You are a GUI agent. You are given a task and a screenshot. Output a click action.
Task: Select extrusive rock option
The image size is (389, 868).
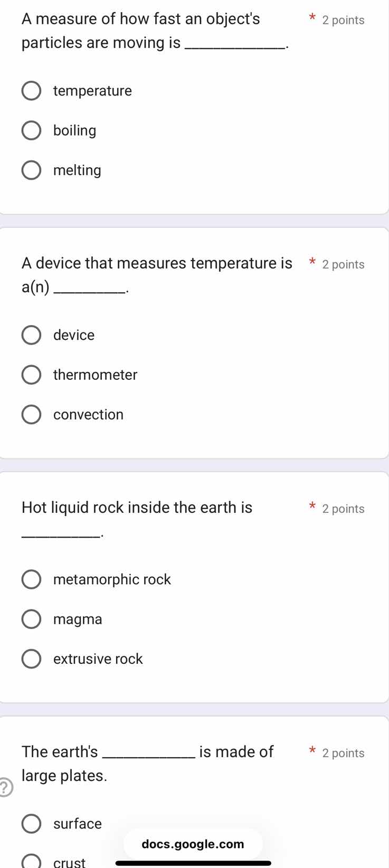[x=31, y=659]
